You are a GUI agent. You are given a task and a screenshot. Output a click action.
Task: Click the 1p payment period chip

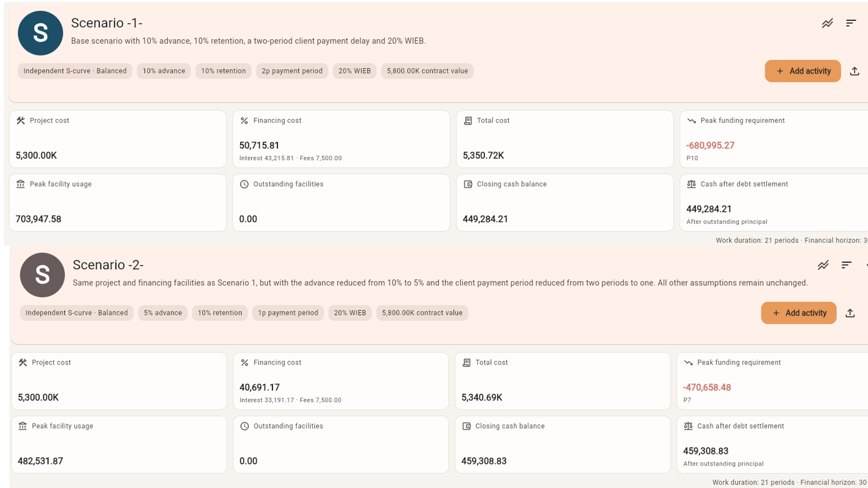point(288,313)
